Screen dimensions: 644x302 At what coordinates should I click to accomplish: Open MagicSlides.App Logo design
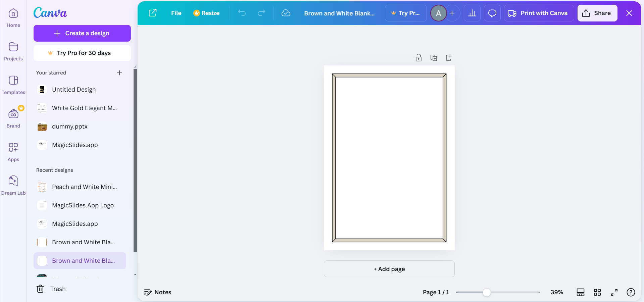tap(80, 205)
